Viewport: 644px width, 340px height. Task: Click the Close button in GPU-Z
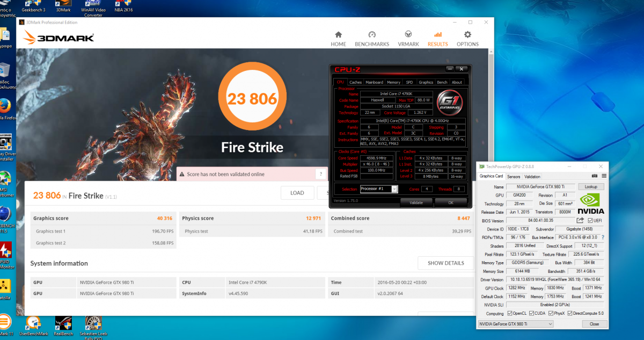coord(594,324)
